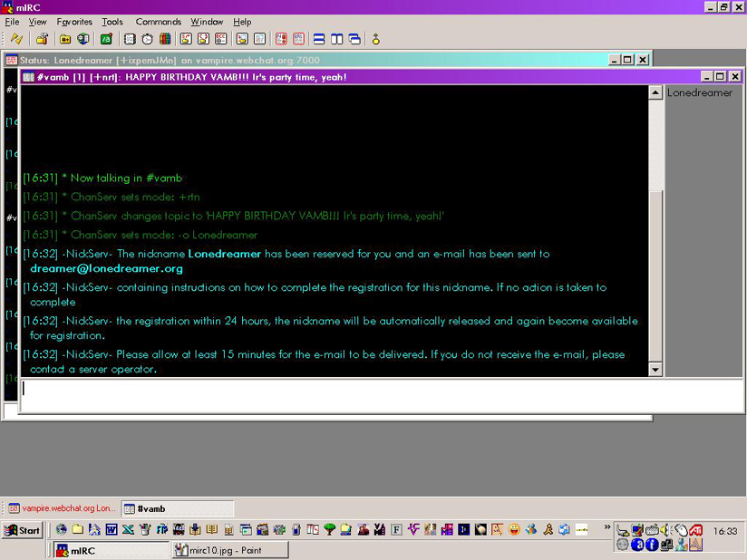
Task: Click the volume speaker tray icon
Action: tap(666, 529)
